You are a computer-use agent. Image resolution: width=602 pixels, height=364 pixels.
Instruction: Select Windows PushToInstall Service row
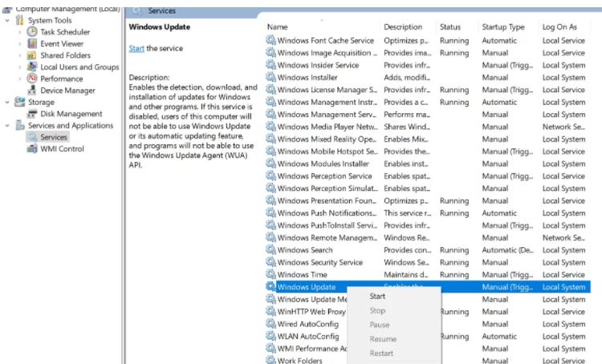(427, 225)
